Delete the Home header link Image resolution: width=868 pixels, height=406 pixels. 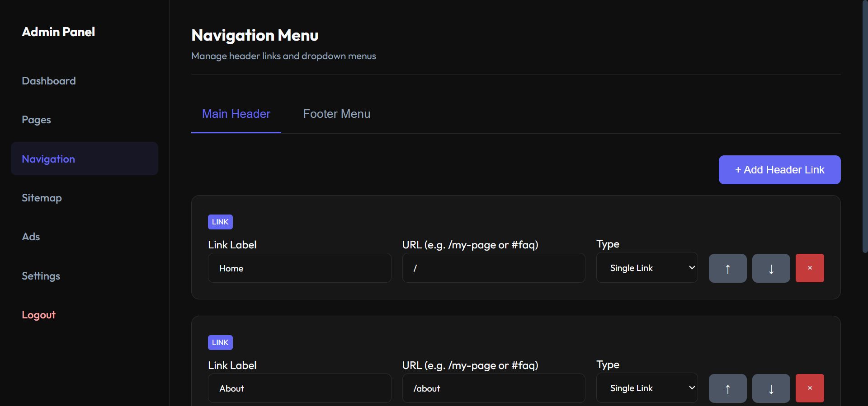point(809,268)
